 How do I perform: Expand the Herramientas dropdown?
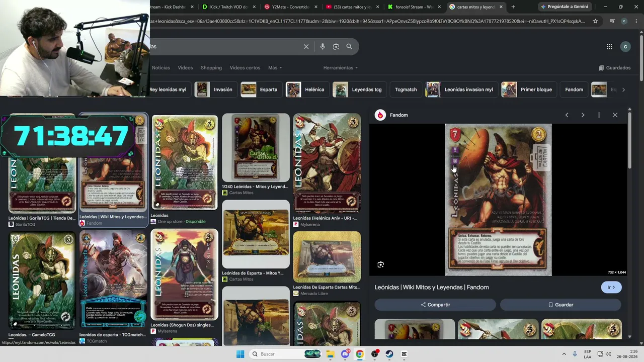(x=341, y=68)
